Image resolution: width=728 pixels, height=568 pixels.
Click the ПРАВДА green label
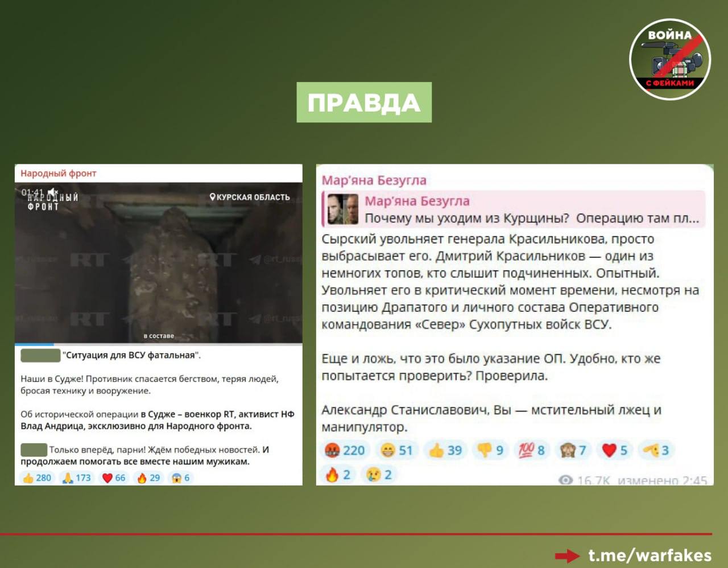(x=364, y=102)
